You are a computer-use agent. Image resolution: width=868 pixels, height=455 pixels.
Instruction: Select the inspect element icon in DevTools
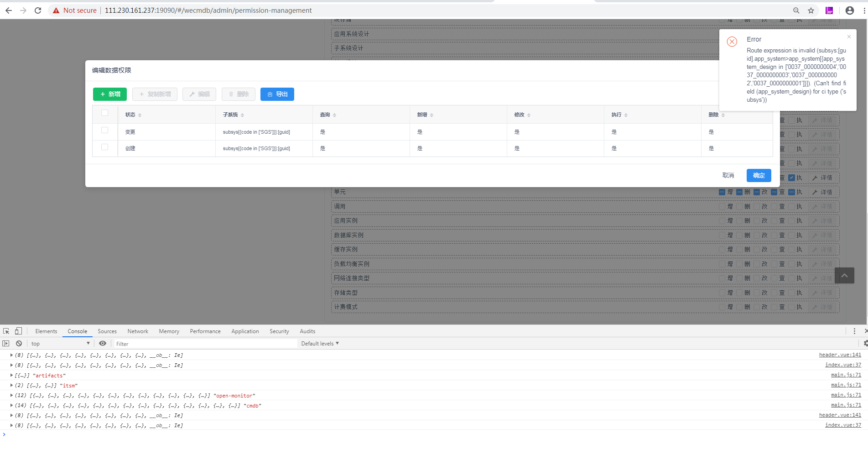(x=6, y=331)
